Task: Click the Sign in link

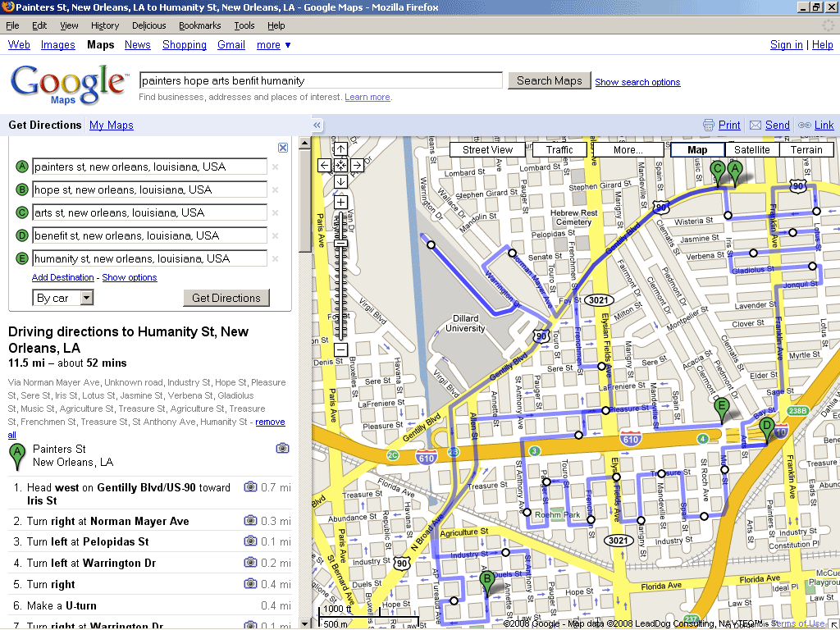Action: pos(787,45)
